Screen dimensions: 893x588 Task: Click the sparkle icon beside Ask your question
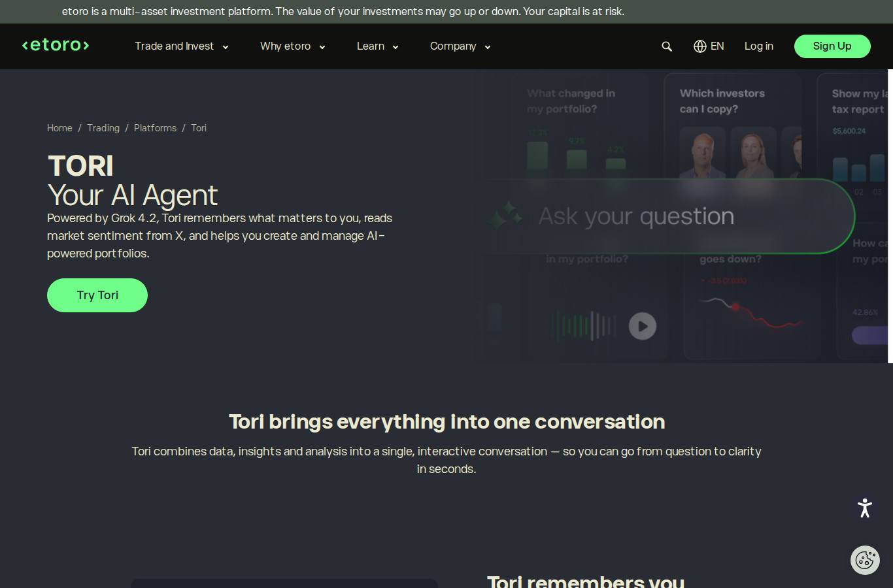coord(507,216)
